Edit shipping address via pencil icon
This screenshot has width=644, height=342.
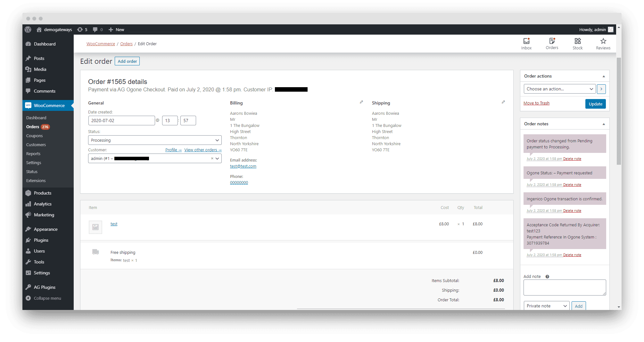503,102
